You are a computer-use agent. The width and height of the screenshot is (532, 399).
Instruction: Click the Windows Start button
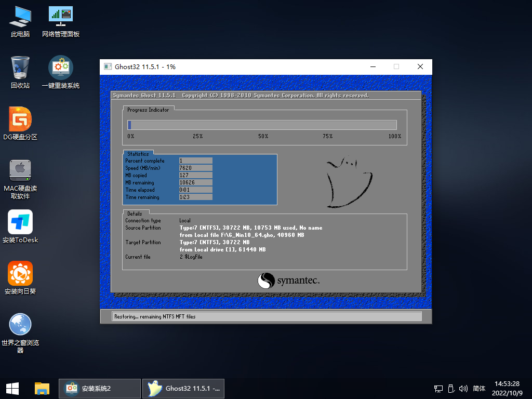[x=12, y=388]
